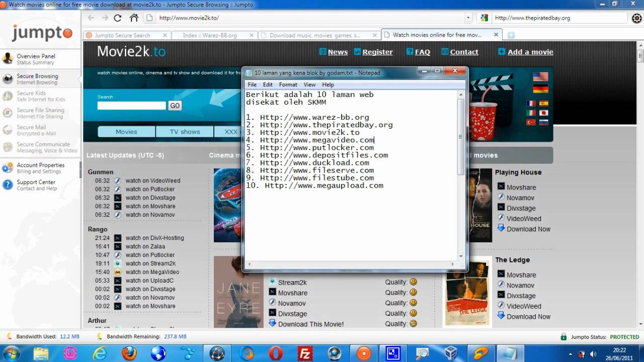This screenshot has width=644, height=362.
Task: Click watch on MegaVideo under Rango
Action: coord(152,272)
